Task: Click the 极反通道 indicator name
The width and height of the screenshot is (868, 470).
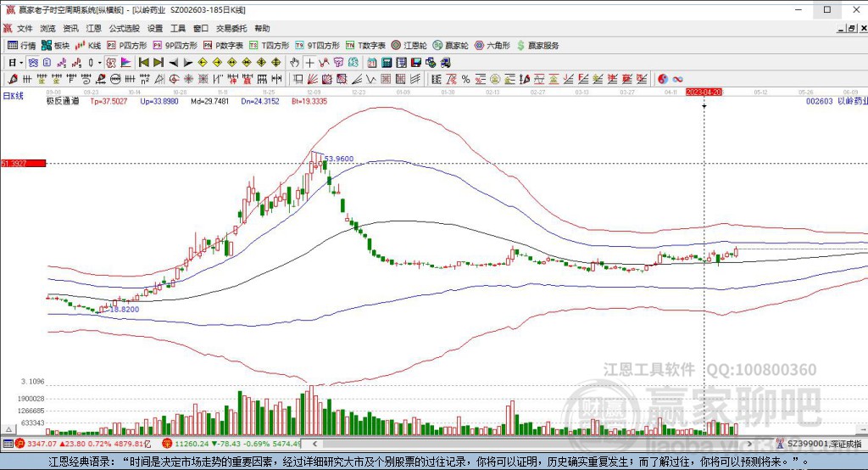Action: (x=63, y=101)
